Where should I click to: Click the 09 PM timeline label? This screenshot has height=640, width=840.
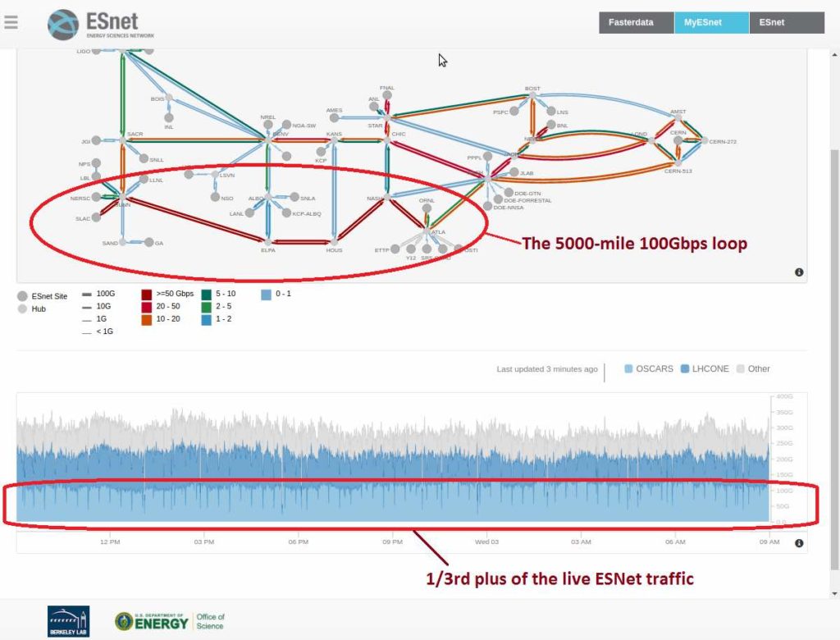click(393, 542)
